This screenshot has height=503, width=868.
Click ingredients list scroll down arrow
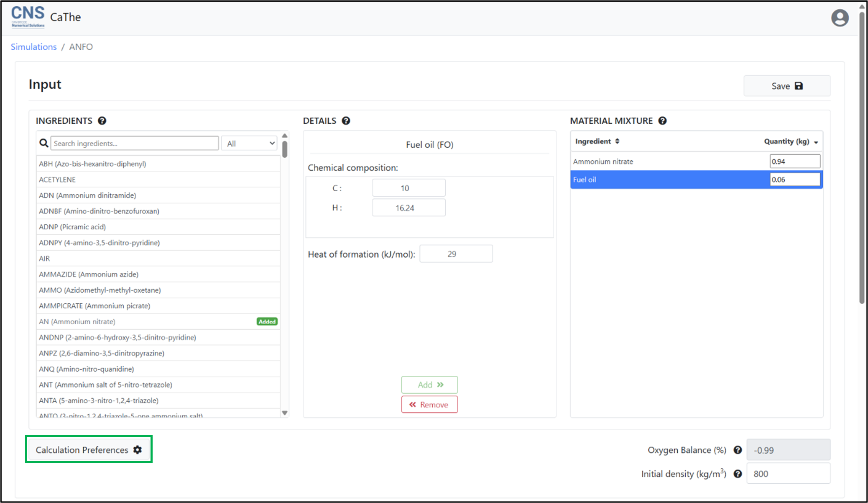(285, 413)
